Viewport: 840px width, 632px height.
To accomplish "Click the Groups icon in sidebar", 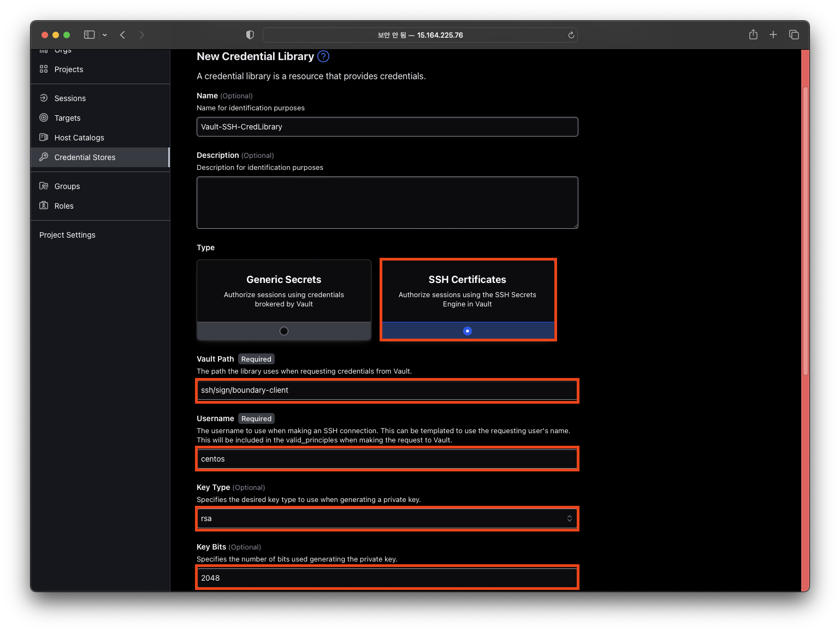I will [x=44, y=186].
